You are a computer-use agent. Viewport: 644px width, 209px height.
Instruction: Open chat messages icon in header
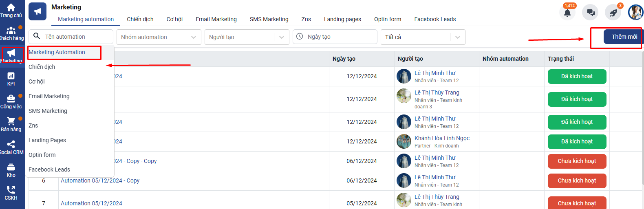pyautogui.click(x=590, y=13)
